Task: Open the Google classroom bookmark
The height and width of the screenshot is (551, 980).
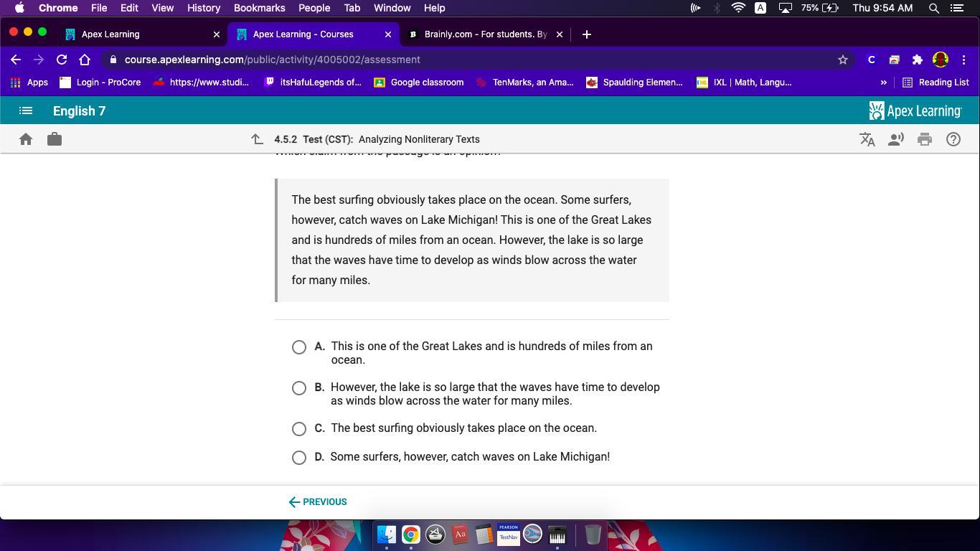Action: coord(419,83)
